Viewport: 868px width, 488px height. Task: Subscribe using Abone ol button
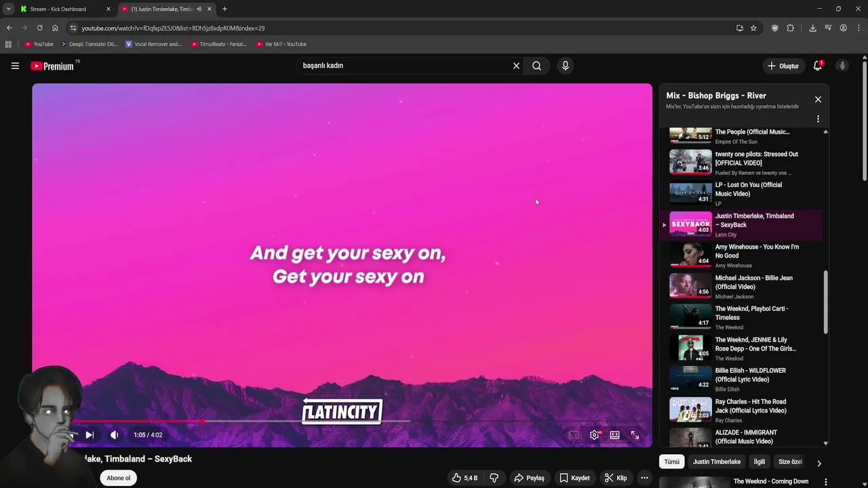click(118, 478)
